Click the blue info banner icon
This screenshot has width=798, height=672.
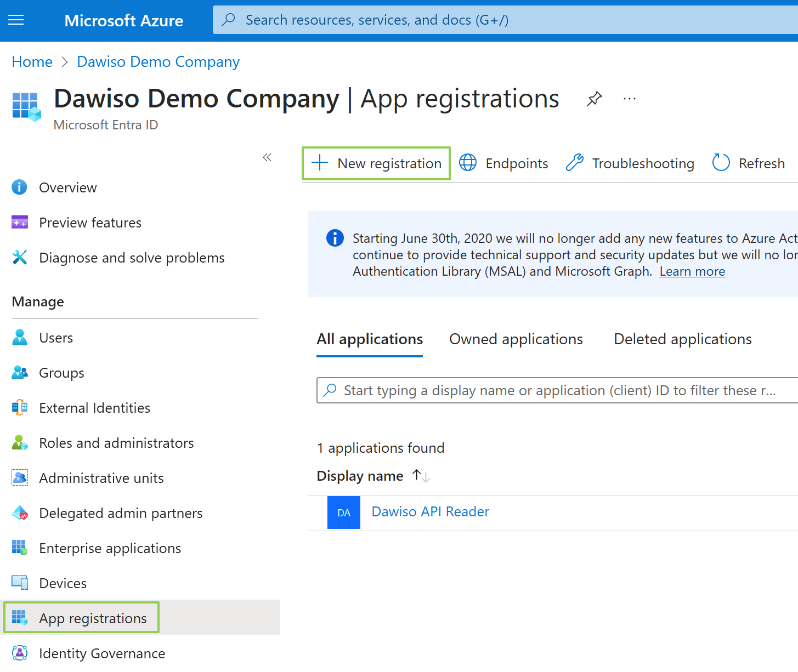pyautogui.click(x=335, y=238)
